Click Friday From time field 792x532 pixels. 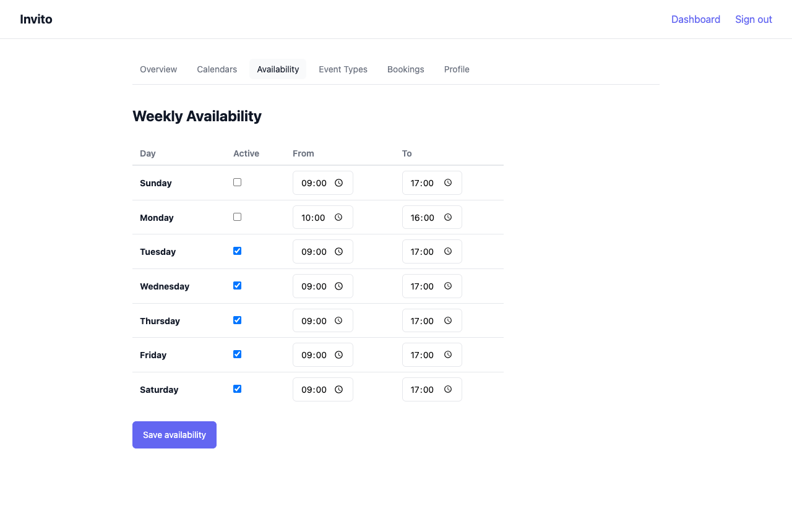(x=323, y=355)
